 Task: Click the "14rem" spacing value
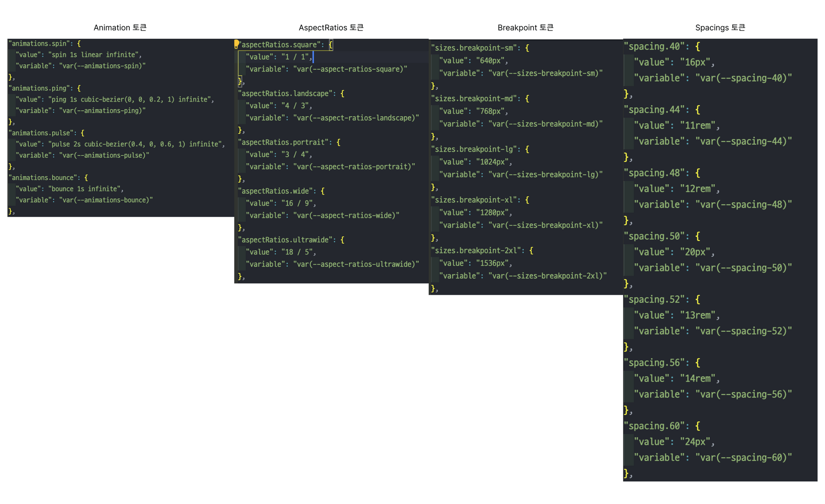[x=698, y=379]
